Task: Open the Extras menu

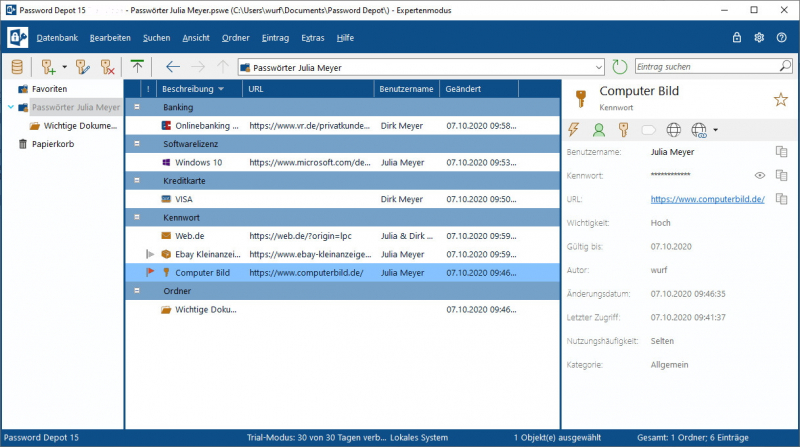Action: (312, 37)
